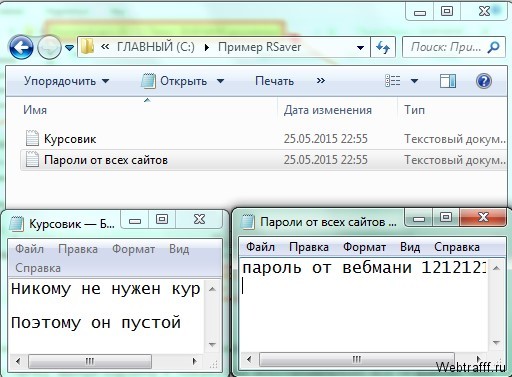Open Правка menu in Пароли window
The height and width of the screenshot is (377, 512).
point(309,247)
